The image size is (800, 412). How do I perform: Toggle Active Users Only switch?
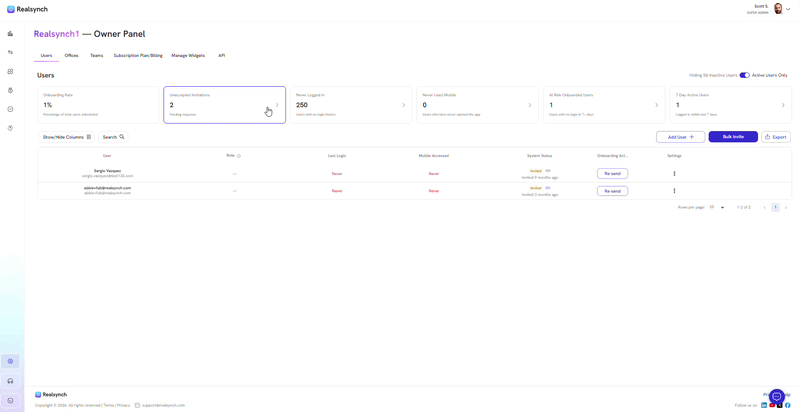[x=744, y=75]
